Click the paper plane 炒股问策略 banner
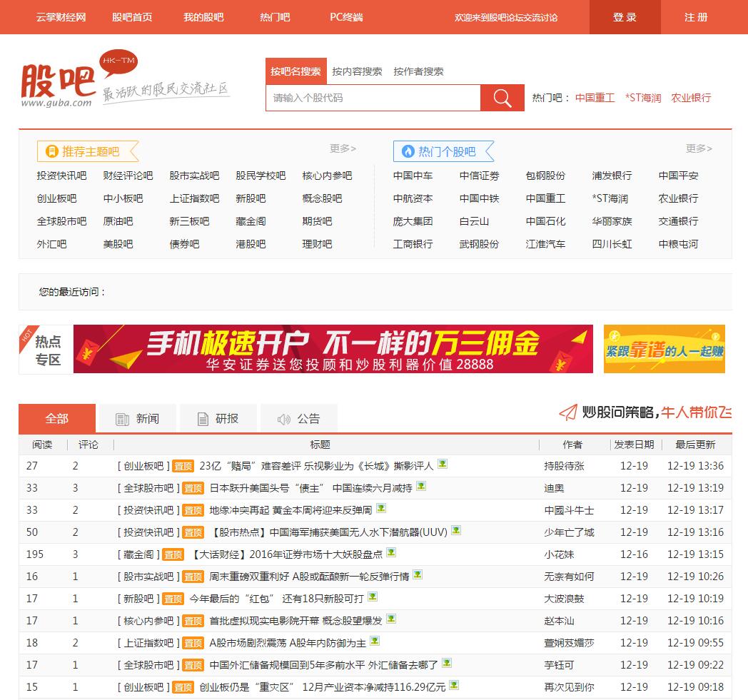 pos(645,412)
